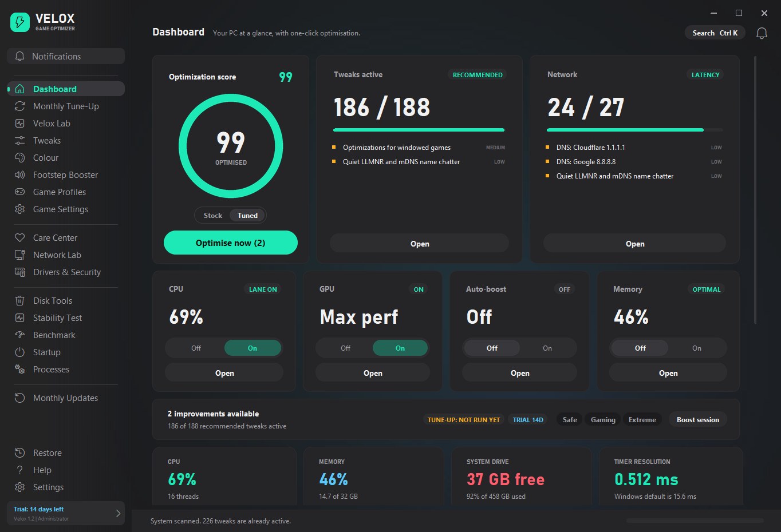
Task: Click the Safe preset button
Action: [570, 420]
